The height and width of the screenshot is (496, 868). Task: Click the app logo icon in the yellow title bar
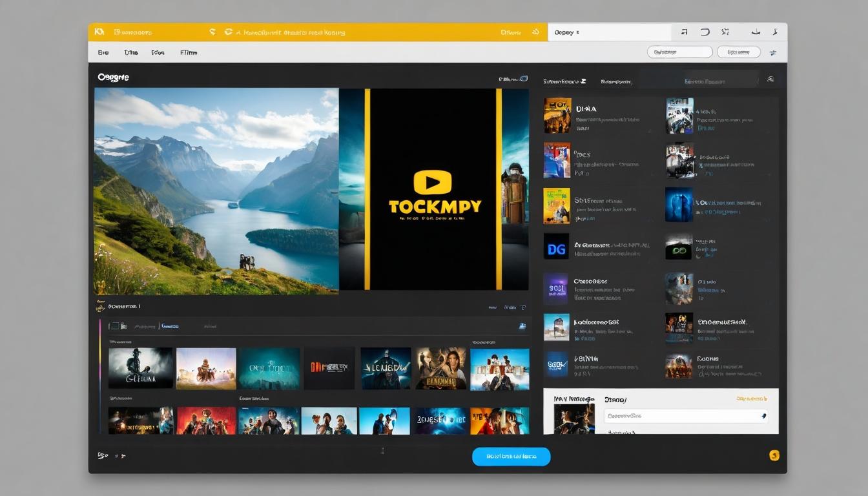pos(99,32)
